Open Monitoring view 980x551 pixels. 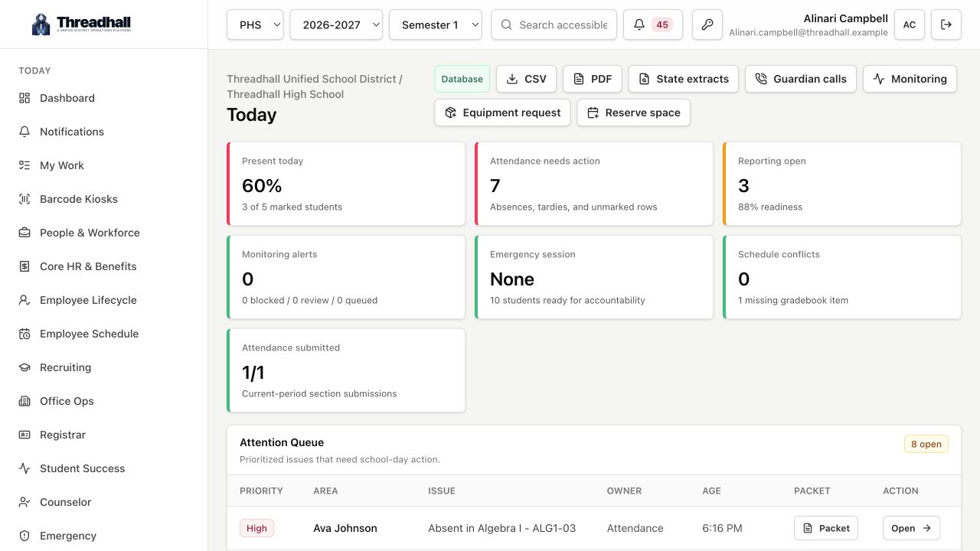coord(910,79)
